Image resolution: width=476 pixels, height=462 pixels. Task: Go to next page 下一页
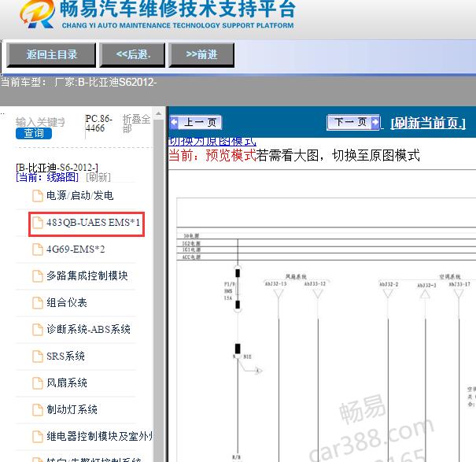pos(353,123)
